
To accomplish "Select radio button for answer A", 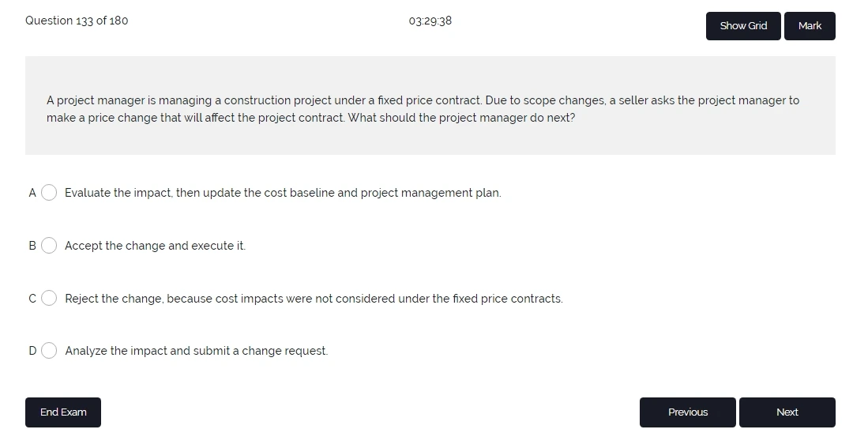I will 49,193.
